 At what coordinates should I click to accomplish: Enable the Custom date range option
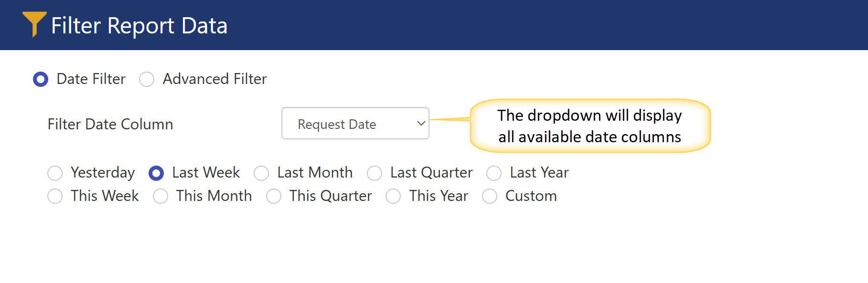point(490,196)
